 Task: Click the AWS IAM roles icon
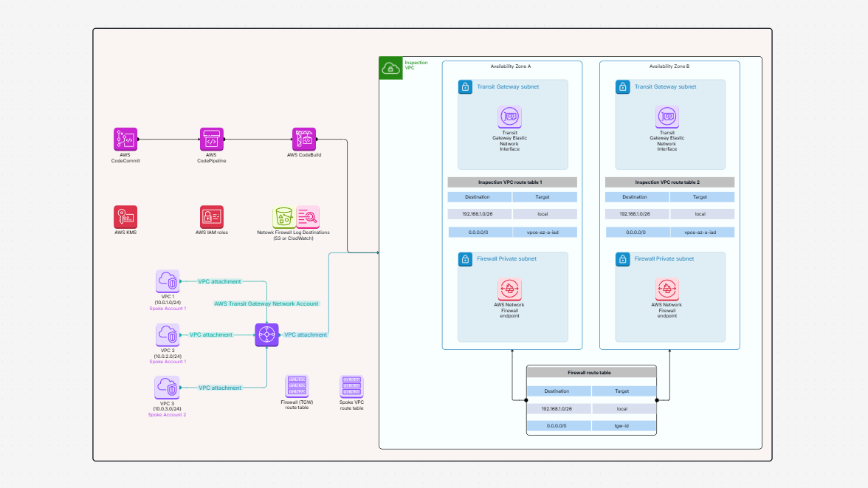(x=212, y=216)
